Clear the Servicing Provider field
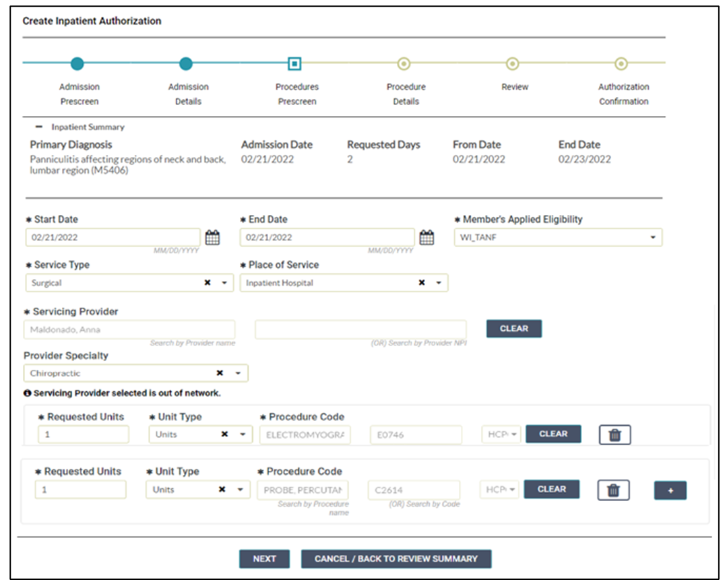 (x=513, y=329)
